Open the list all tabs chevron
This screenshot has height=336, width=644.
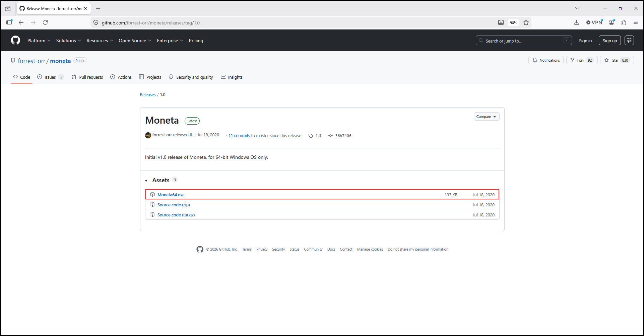(x=577, y=8)
